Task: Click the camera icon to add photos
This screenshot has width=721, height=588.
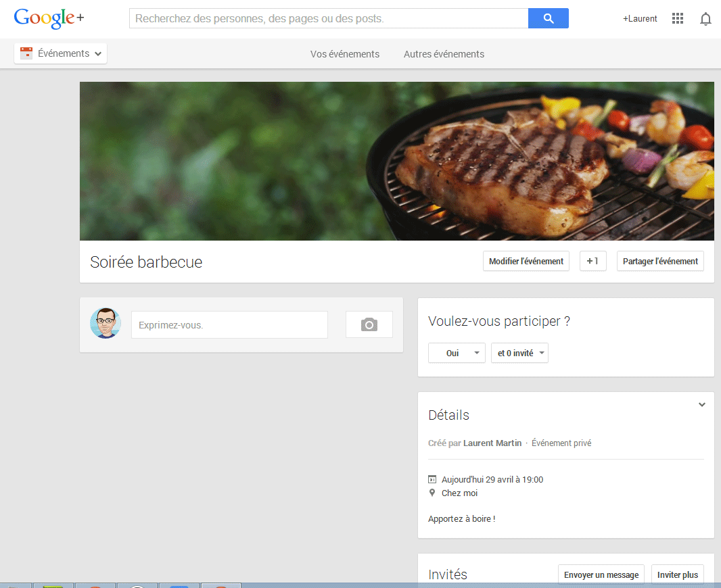Action: pos(369,325)
